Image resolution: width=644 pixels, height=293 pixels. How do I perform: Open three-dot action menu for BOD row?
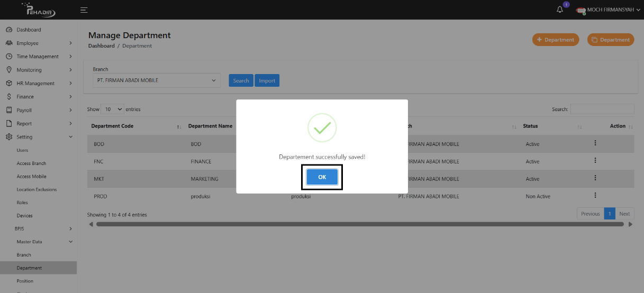595,143
